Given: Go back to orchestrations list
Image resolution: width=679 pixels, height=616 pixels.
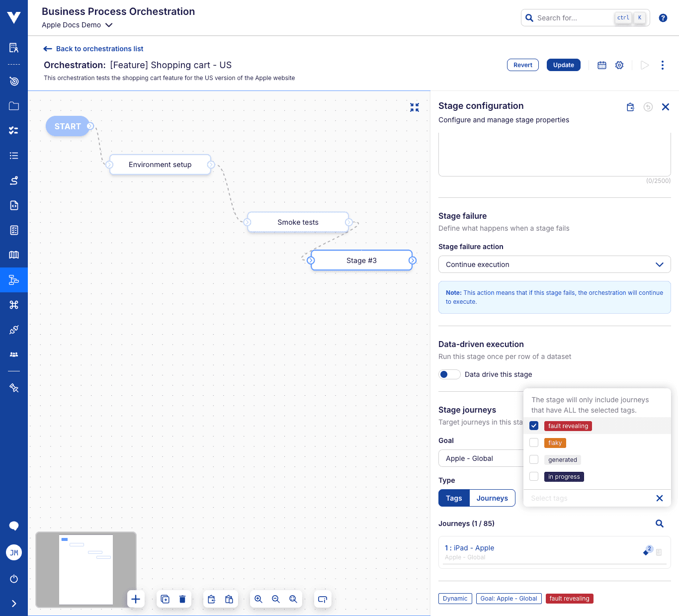Looking at the screenshot, I should [x=93, y=49].
